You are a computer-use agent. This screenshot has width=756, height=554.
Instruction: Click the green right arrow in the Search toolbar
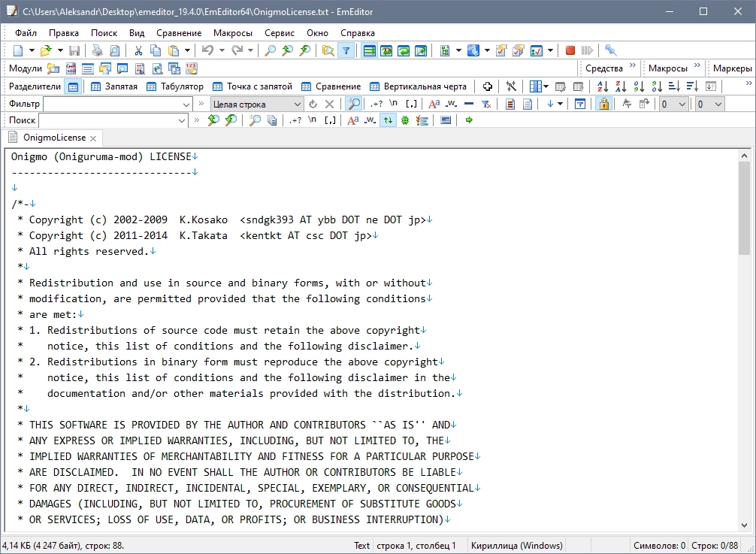tap(469, 120)
